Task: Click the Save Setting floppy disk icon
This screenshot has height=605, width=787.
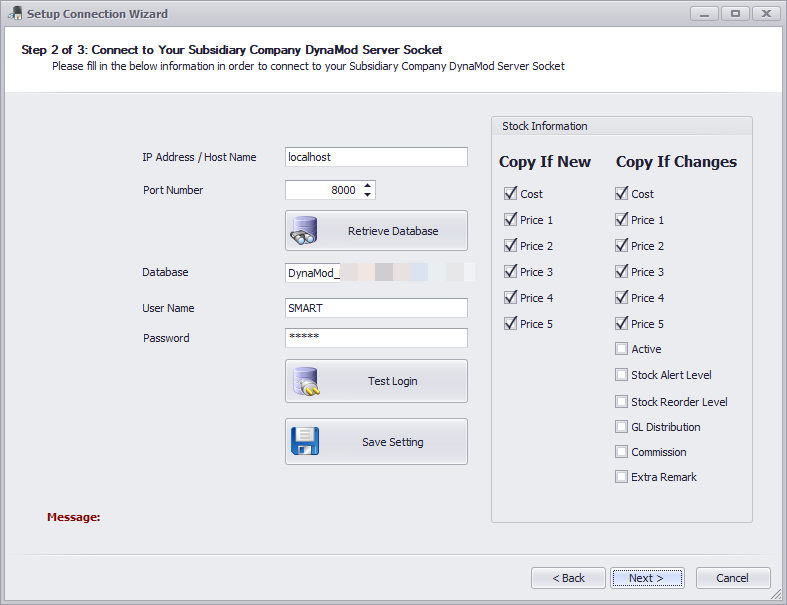Action: click(x=305, y=441)
